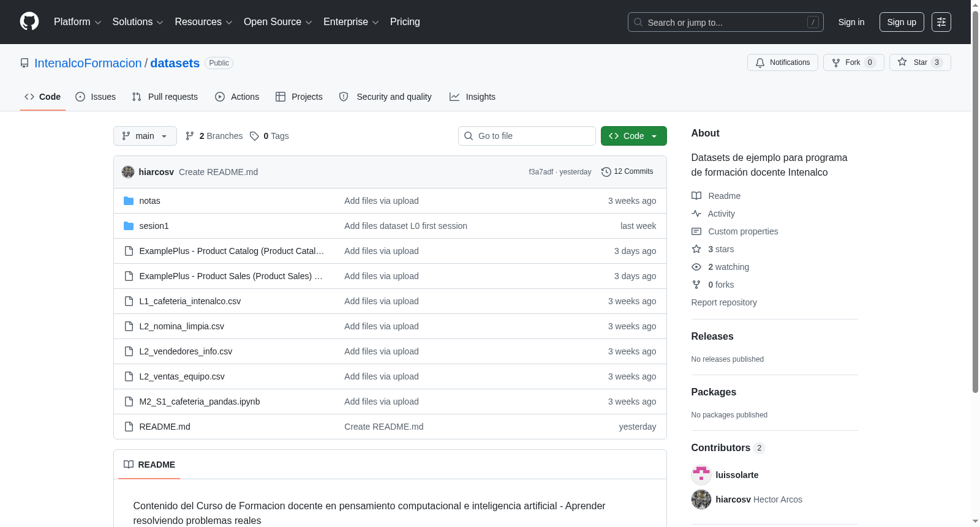Click the Notifications button
This screenshot has width=980, height=527.
coord(783,62)
